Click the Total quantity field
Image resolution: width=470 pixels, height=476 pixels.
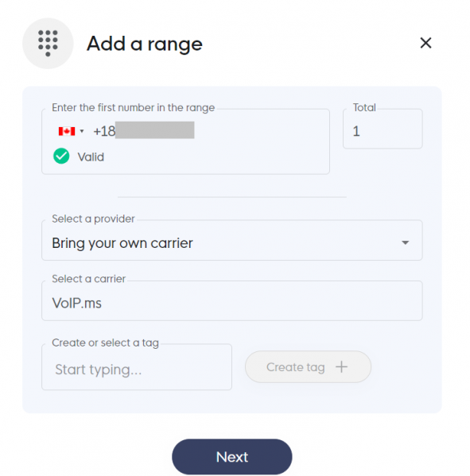[383, 129]
